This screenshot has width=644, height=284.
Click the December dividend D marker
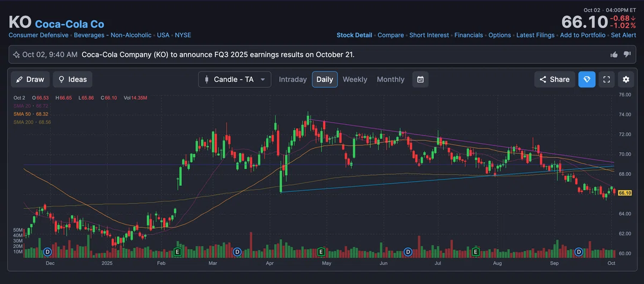coord(47,251)
